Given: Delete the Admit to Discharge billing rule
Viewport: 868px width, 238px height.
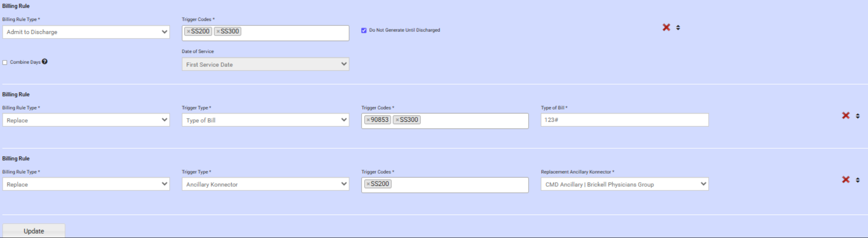Looking at the screenshot, I should 666,27.
